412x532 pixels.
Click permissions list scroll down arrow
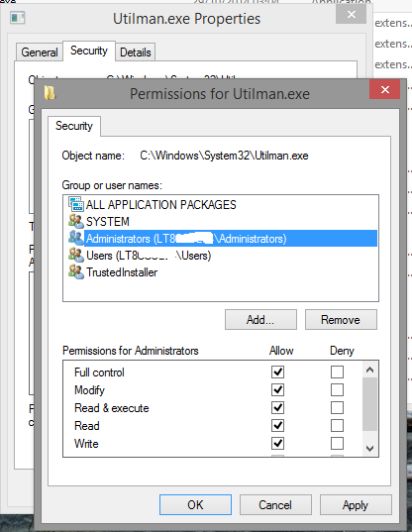(370, 448)
